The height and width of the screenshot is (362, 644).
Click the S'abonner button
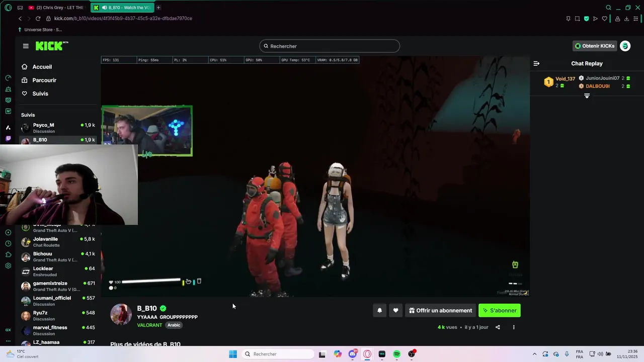[500, 310]
